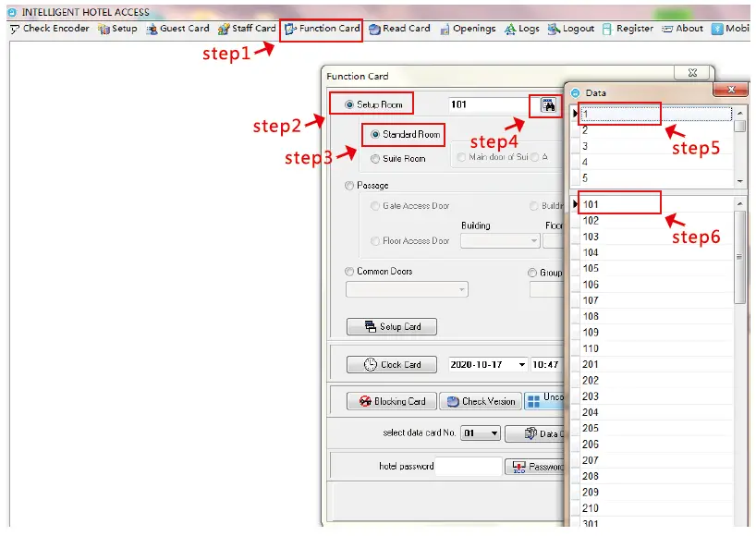
Task: Select room 108 in Data list
Action: tap(655, 316)
